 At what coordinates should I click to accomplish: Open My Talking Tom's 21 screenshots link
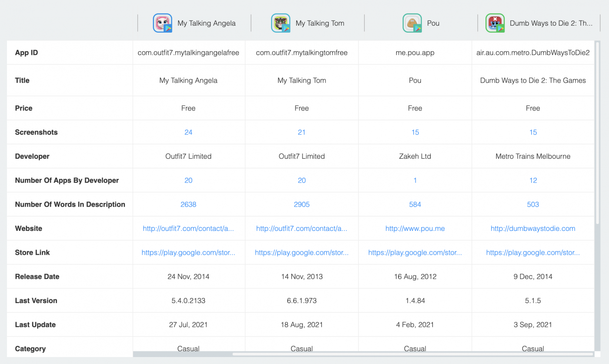click(x=302, y=132)
